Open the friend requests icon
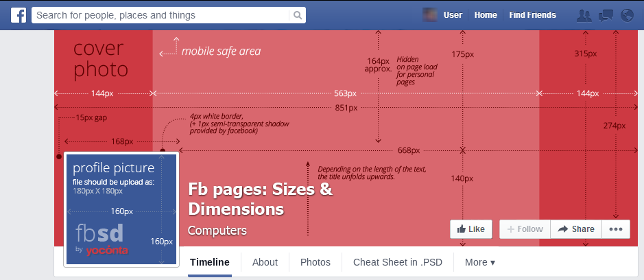Viewport: 644px width, 280px height. [x=584, y=15]
